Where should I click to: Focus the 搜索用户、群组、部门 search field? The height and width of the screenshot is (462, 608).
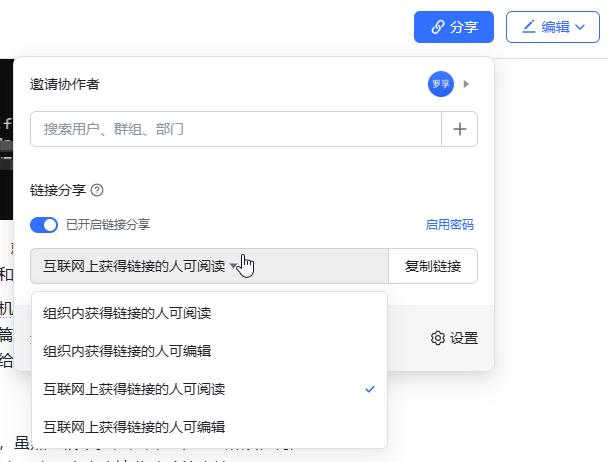tap(236, 129)
